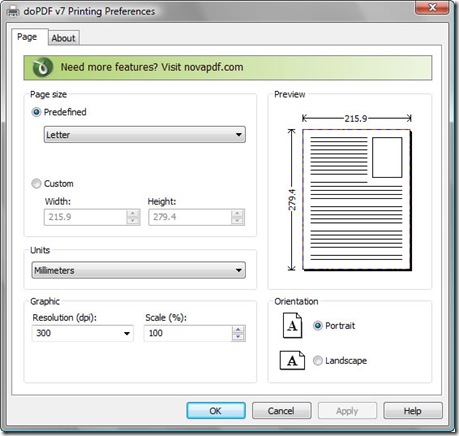Increase the Scale percentage value
This screenshot has height=436, width=459.
click(238, 330)
